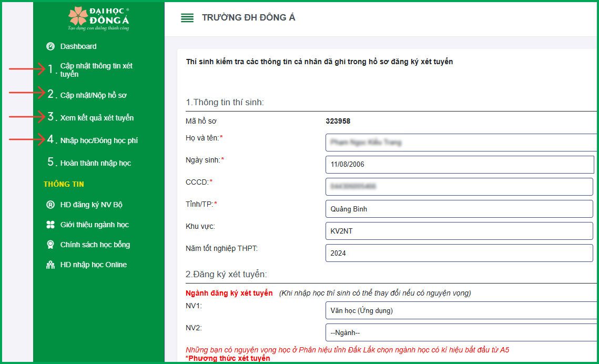Open Giới thiệu ngành học link
Image resolution: width=599 pixels, height=364 pixels.
coord(94,225)
